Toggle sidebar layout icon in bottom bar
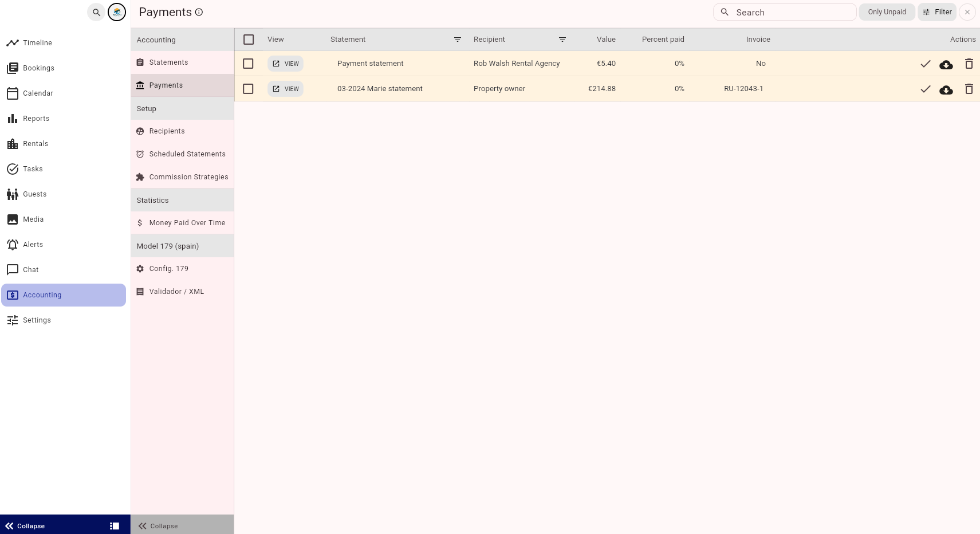 (115, 526)
